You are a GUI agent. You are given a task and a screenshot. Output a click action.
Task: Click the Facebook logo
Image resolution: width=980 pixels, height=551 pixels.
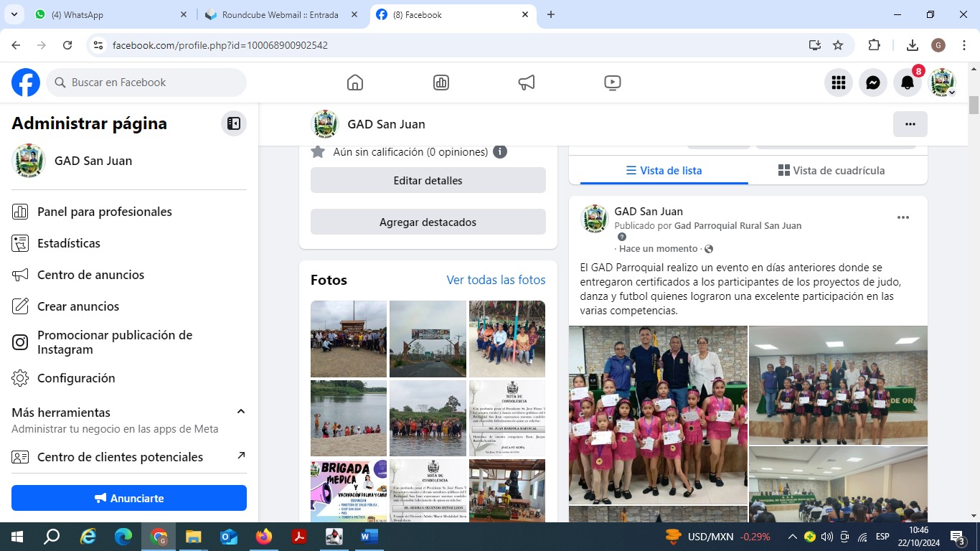click(26, 83)
